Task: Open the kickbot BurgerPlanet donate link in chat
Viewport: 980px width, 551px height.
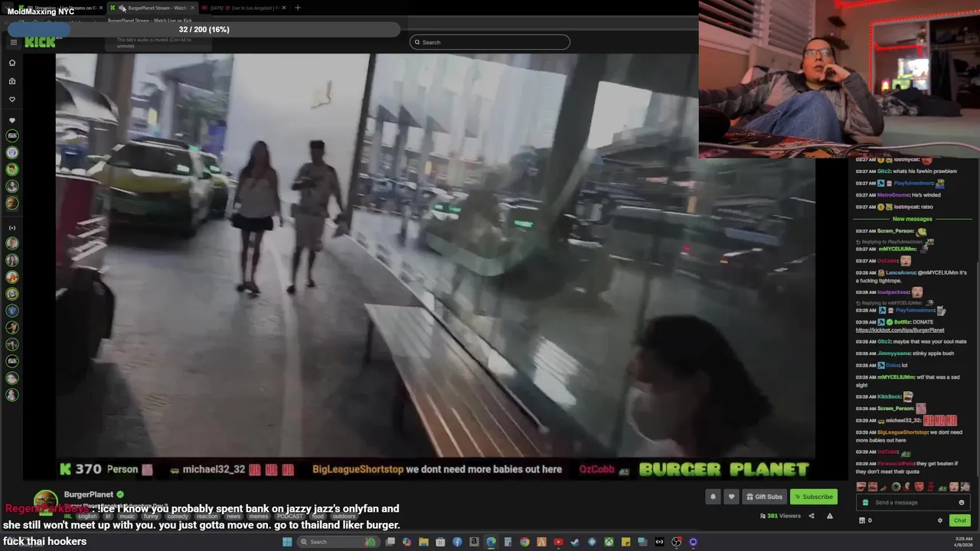Action: pos(900,331)
